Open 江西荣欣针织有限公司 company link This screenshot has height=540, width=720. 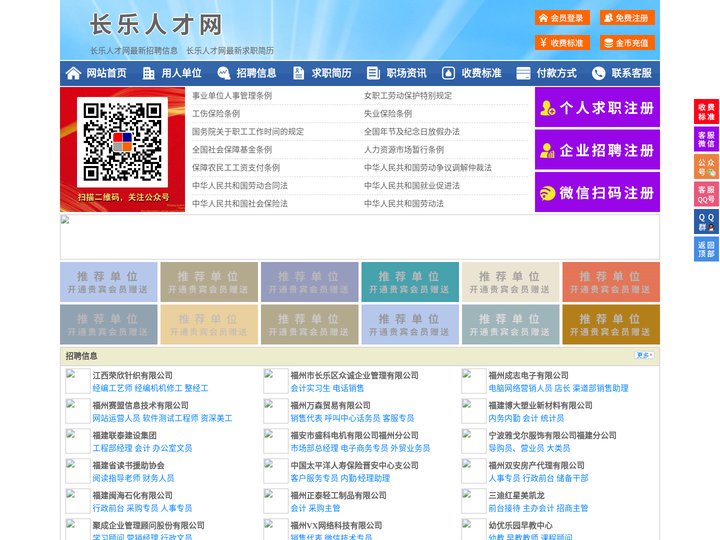coord(133,375)
